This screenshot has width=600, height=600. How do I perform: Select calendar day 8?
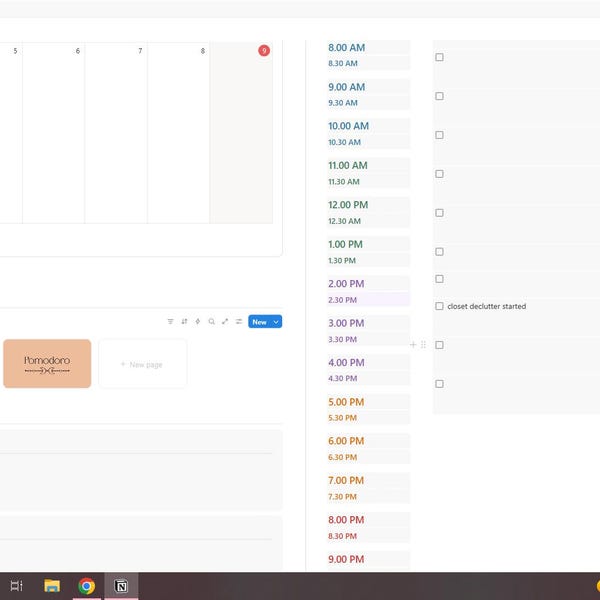(202, 51)
